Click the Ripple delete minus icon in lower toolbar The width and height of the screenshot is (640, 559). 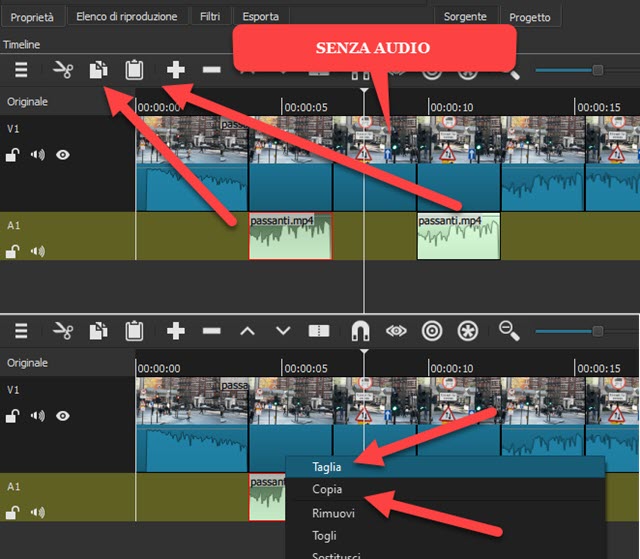pyautogui.click(x=211, y=331)
